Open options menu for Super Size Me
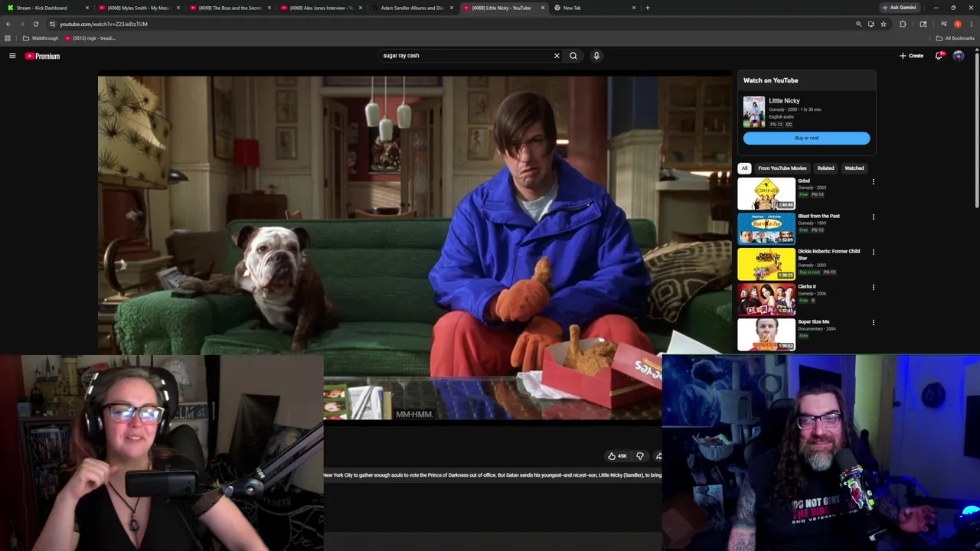Viewport: 980px width, 551px height. click(x=873, y=323)
